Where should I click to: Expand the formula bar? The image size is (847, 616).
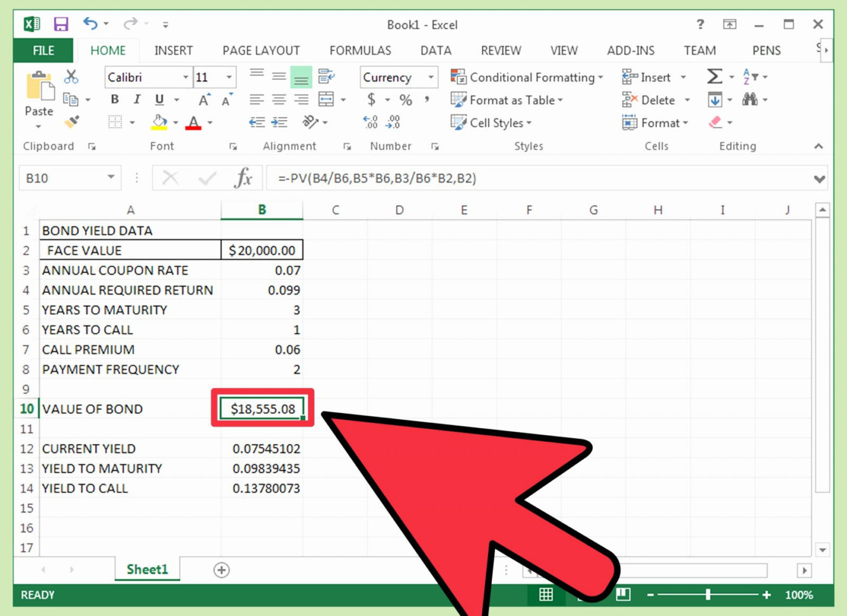(820, 179)
